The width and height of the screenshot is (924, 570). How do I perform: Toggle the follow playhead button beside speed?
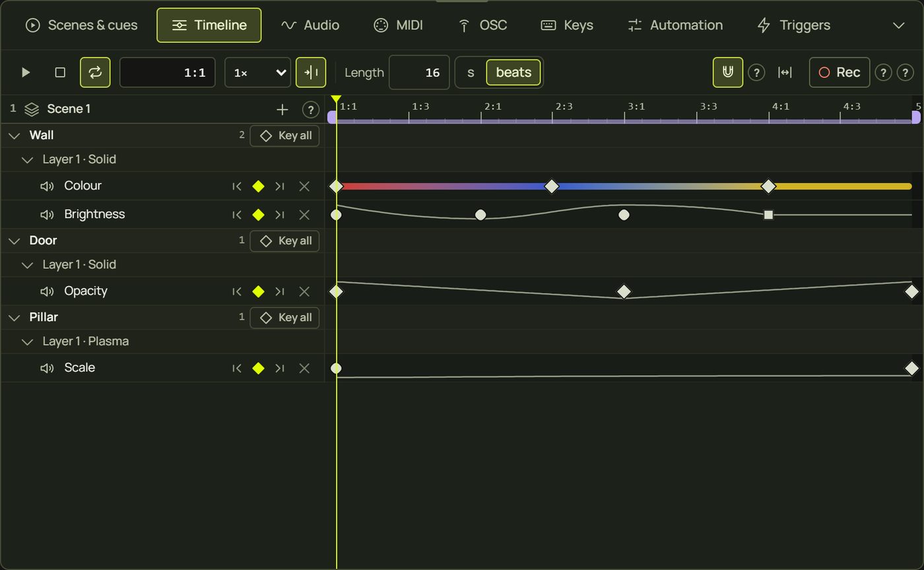[311, 73]
